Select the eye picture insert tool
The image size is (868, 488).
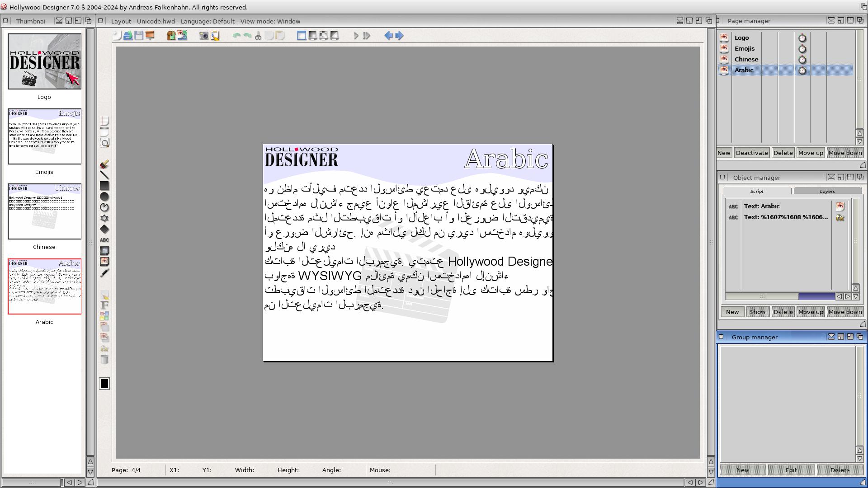104,262
